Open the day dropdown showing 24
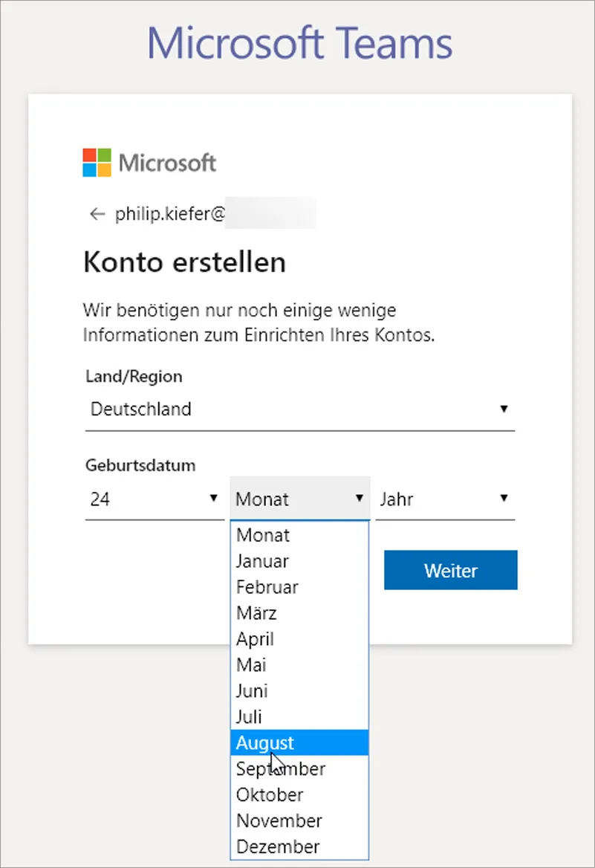Image resolution: width=595 pixels, height=868 pixels. click(x=153, y=499)
